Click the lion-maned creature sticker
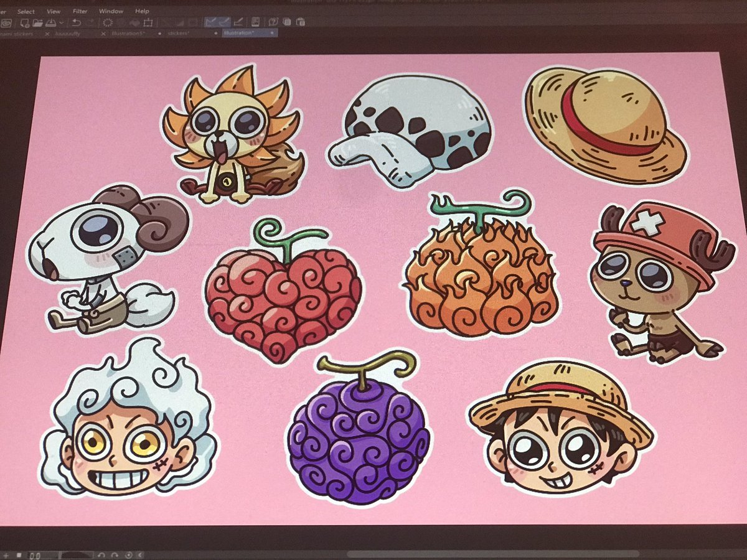Screen dimensions: 747x560 [233, 135]
